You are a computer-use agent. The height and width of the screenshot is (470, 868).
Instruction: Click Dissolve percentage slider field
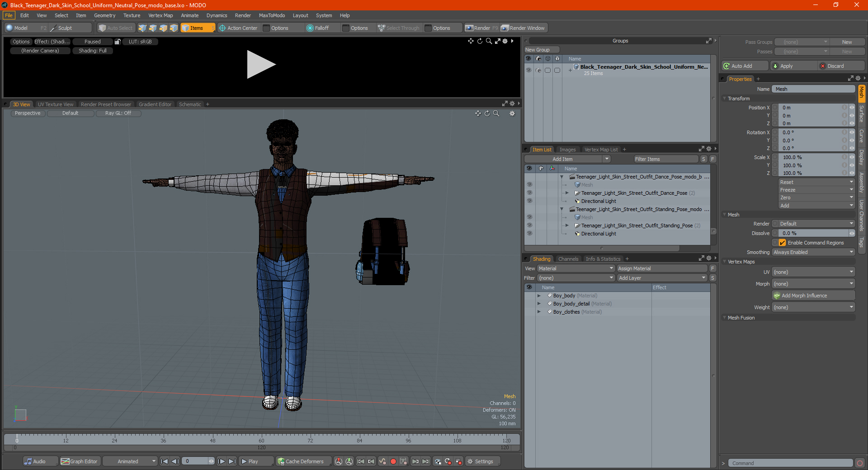[x=813, y=233]
